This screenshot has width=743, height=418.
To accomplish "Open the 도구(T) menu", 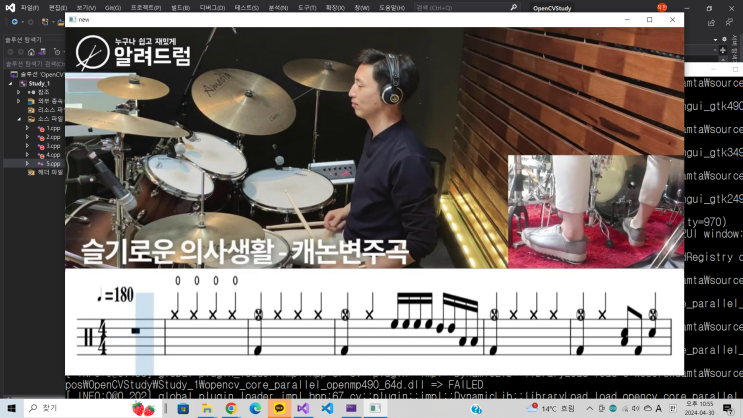I will click(x=307, y=8).
